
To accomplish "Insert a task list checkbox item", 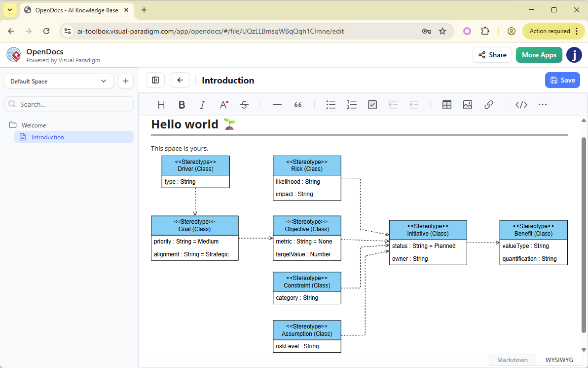I will tap(372, 104).
